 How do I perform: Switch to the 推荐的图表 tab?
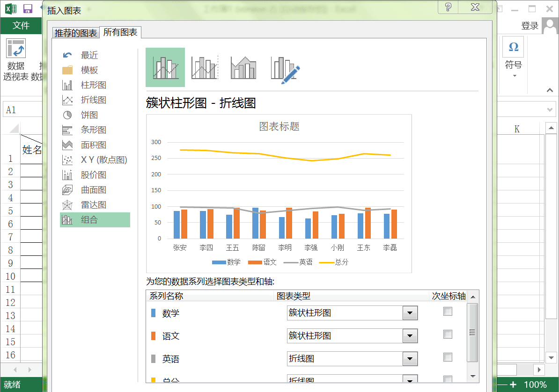pyautogui.click(x=75, y=33)
